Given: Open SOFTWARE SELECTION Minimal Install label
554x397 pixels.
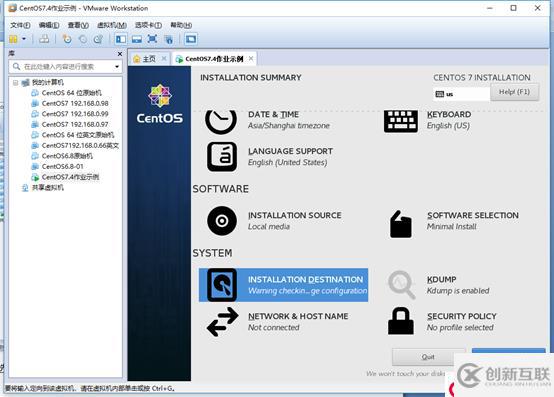Looking at the screenshot, I should click(x=472, y=221).
